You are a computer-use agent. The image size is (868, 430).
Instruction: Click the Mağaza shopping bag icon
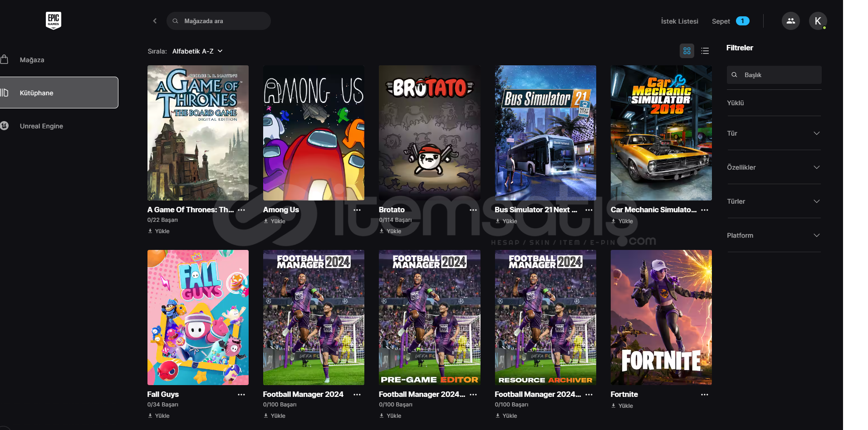(5, 59)
